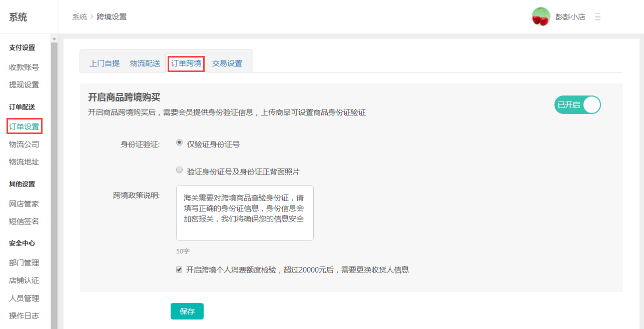Go to 提现设置 in sidebar
644x329 pixels.
24,85
